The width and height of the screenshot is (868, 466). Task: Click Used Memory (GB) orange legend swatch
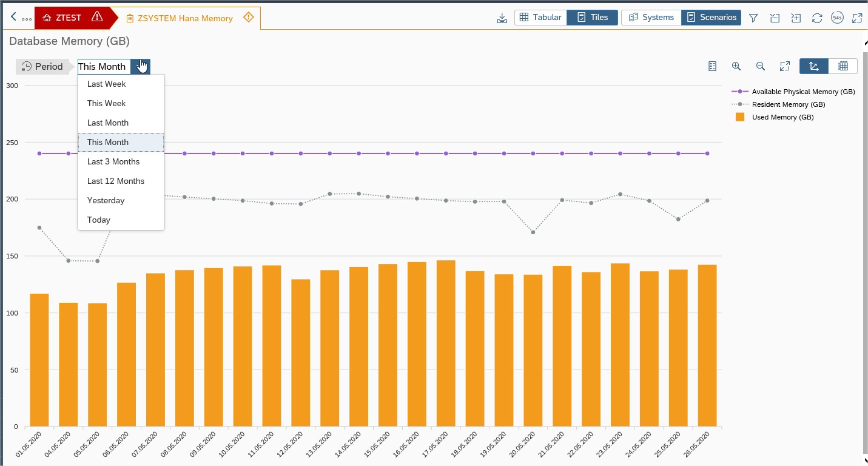[x=739, y=117]
